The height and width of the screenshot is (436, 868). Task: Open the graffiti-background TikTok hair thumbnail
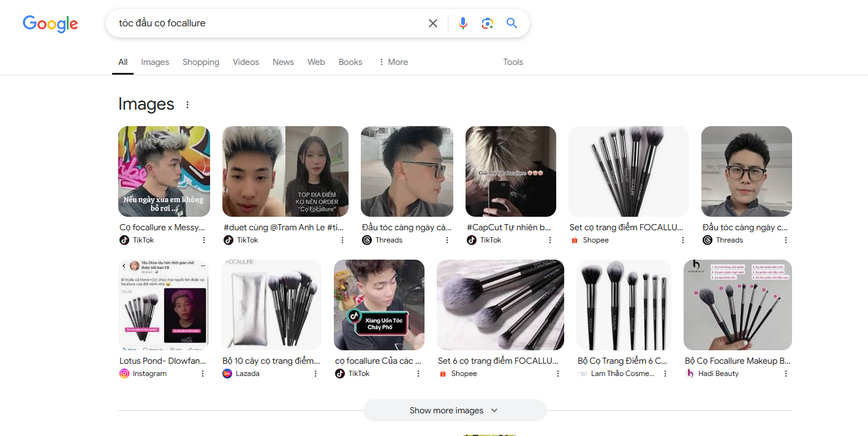pos(164,171)
